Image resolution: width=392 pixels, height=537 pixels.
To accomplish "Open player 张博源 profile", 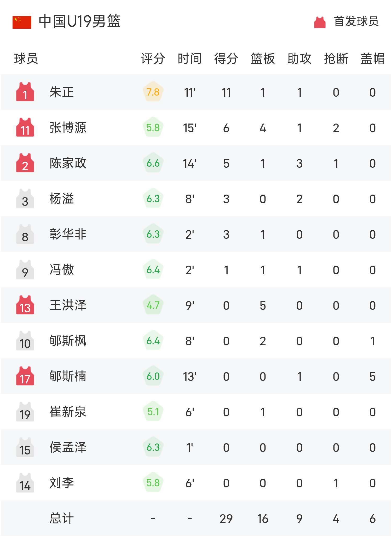I will 68,128.
